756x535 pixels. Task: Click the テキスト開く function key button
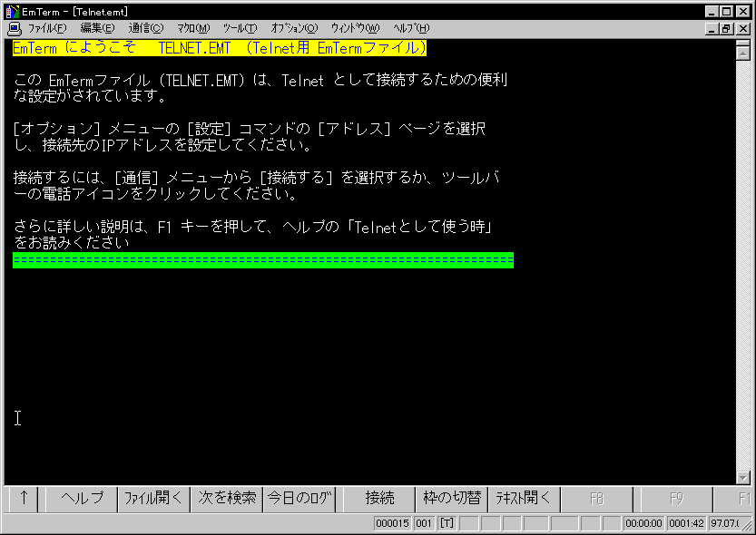[524, 498]
